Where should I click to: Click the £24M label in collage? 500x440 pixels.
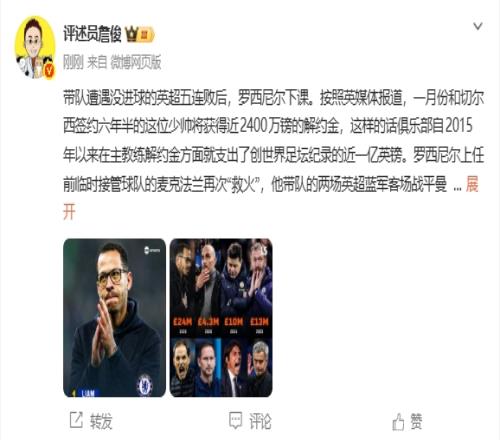point(183,322)
